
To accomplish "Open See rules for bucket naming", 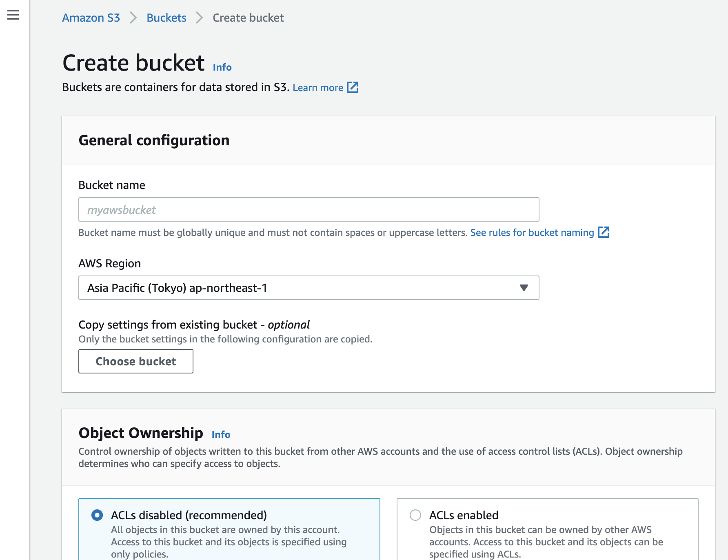I will pyautogui.click(x=532, y=232).
